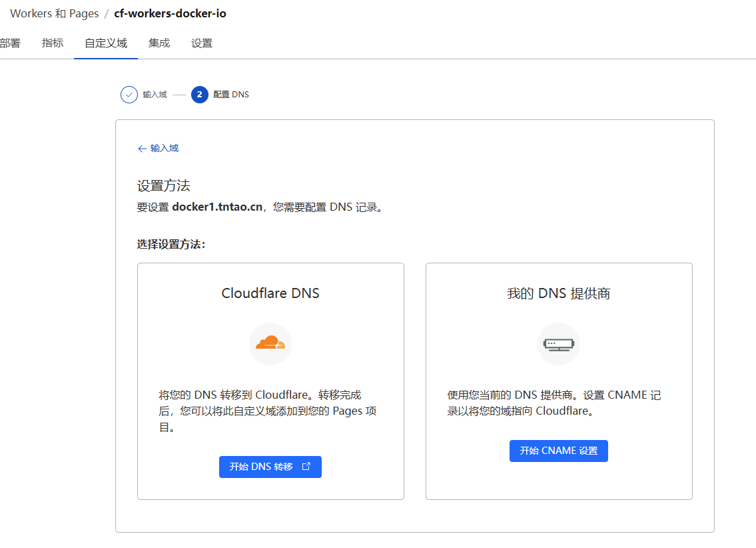Screen dimensions: 756x548
Task: Click the Cloudflare DNS card heading
Action: point(270,293)
